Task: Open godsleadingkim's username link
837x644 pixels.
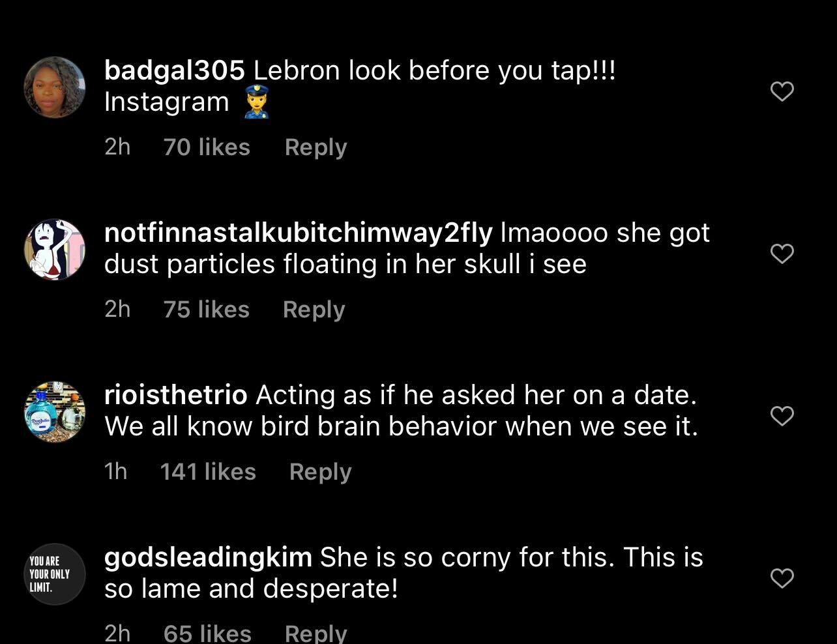Action: point(208,557)
